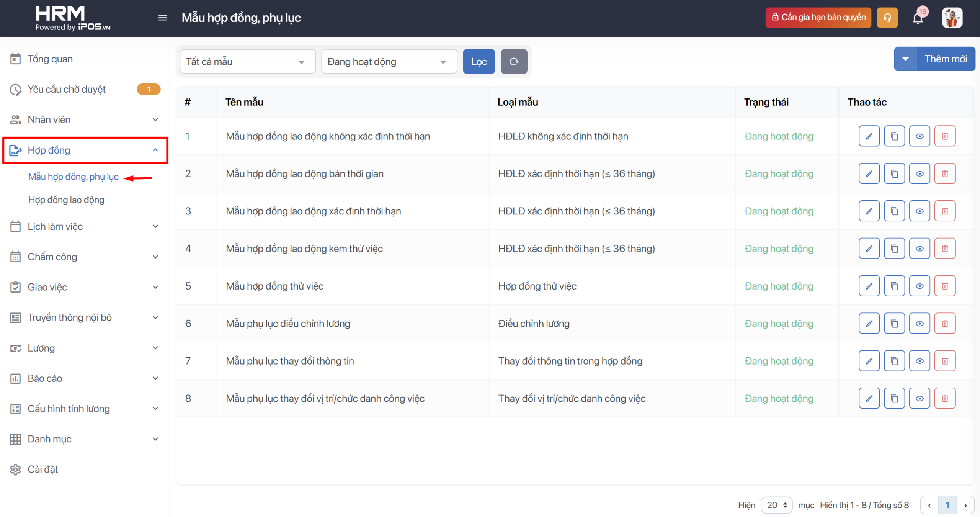
Task: Edit the 'Mẫu hợp đồng thử việc' template
Action: [x=869, y=286]
